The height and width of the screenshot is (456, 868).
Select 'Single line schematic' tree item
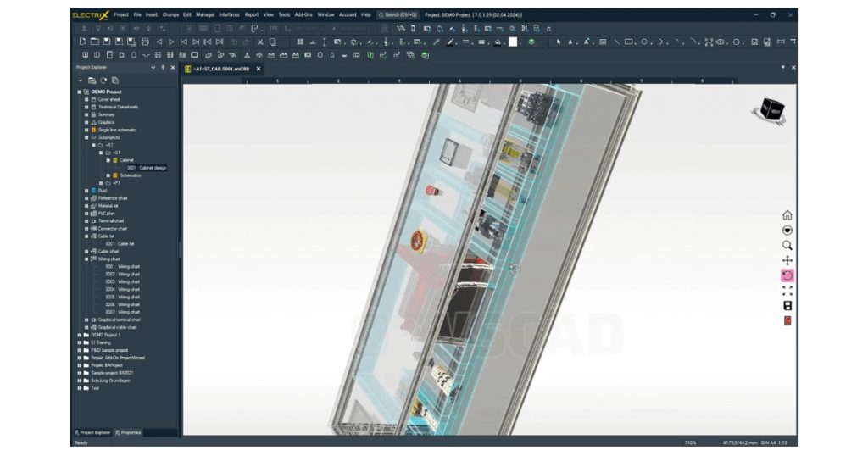point(117,130)
